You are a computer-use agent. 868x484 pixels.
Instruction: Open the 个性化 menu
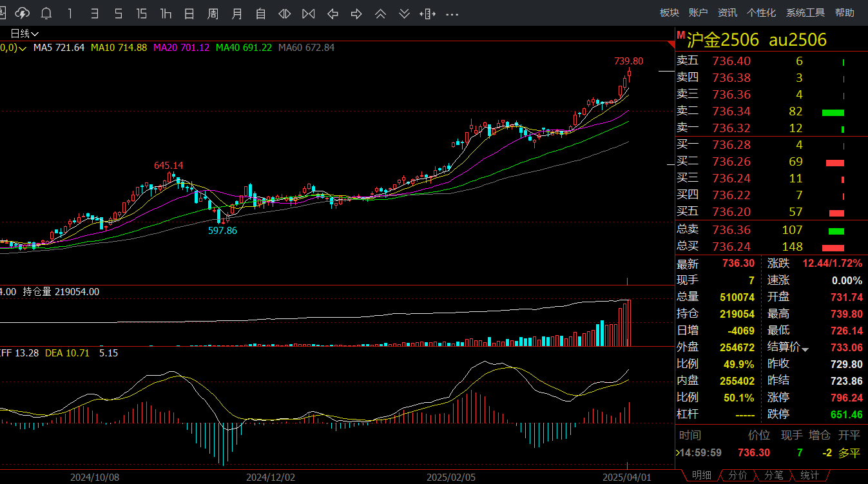[x=761, y=12]
